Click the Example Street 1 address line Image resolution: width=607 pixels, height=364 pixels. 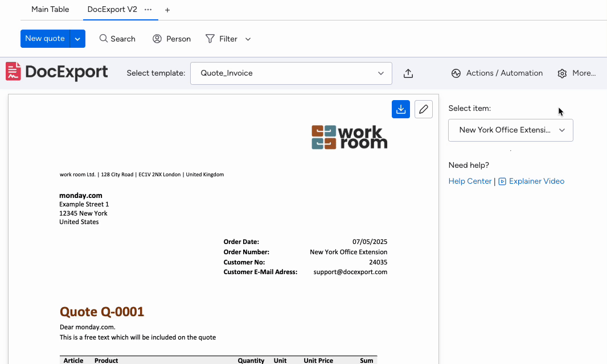click(x=84, y=204)
